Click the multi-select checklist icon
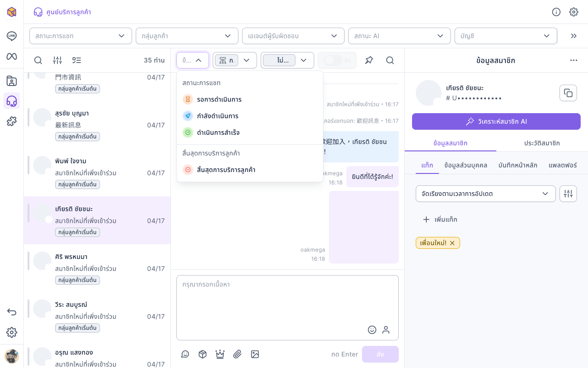Viewport: 588px width, 368px height. [77, 60]
